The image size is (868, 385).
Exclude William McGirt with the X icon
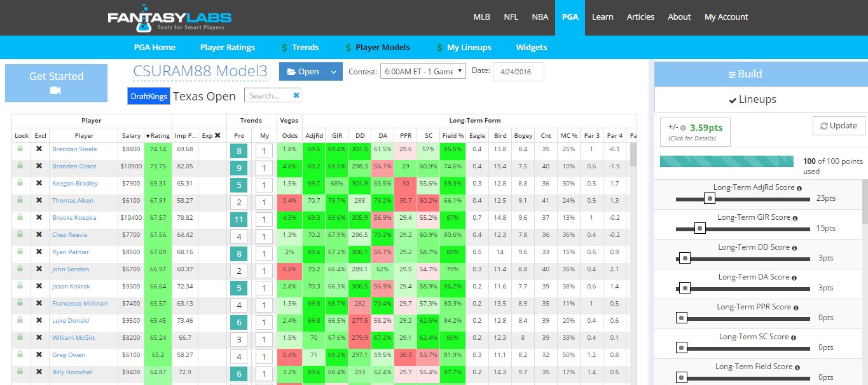tap(39, 337)
